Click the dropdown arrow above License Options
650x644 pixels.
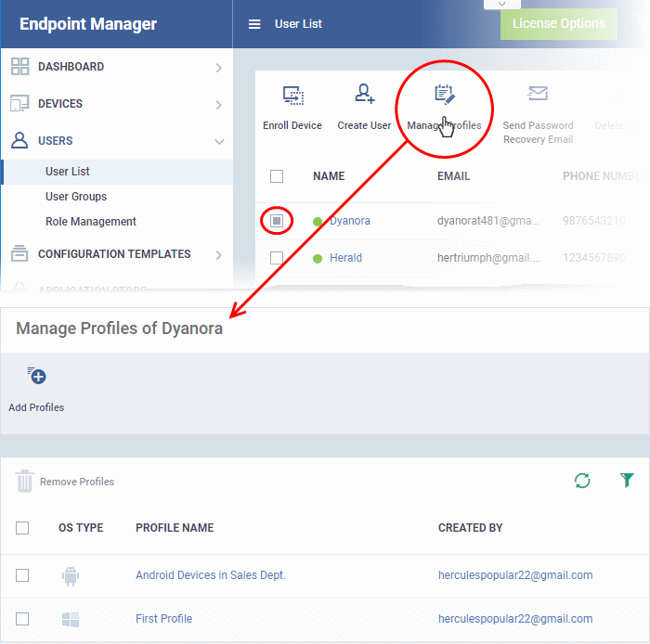(502, 4)
